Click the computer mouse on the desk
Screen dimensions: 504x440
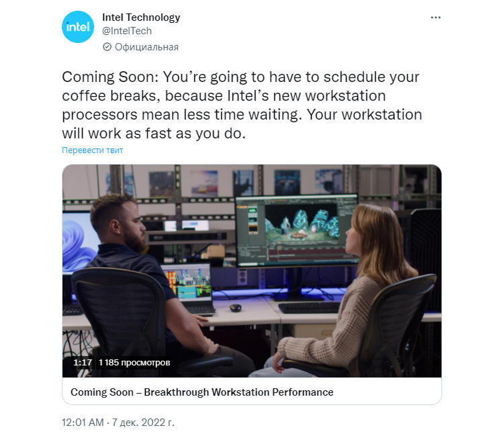click(235, 308)
